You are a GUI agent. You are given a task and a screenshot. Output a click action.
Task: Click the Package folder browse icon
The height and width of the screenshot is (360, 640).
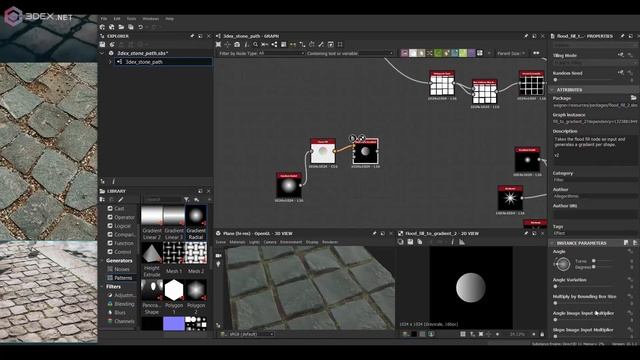coord(633,98)
